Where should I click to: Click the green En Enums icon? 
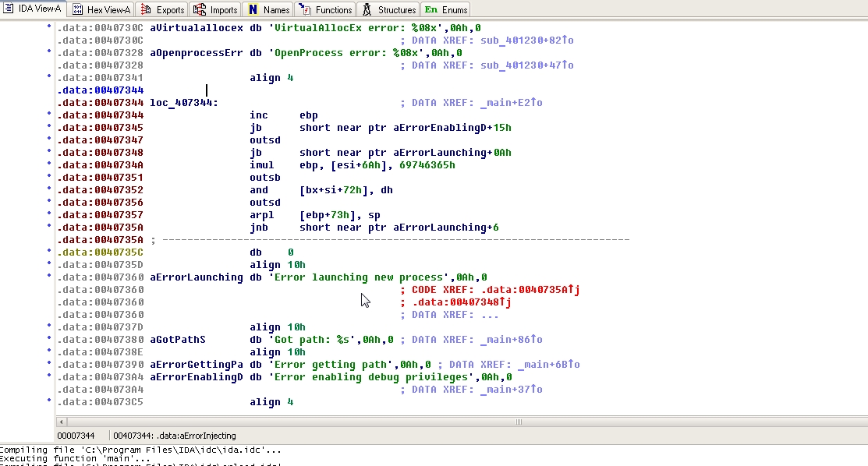click(x=430, y=10)
